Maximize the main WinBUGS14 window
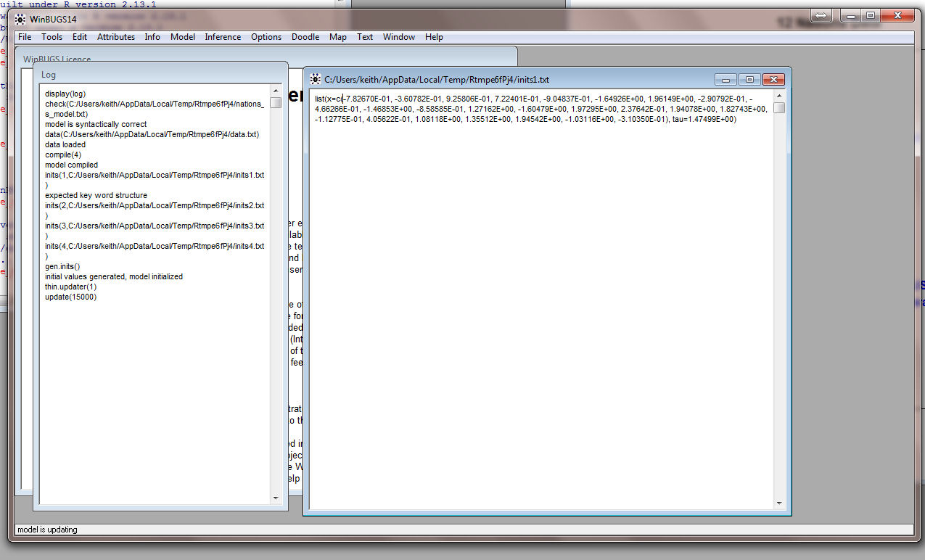The height and width of the screenshot is (560, 925). point(871,16)
